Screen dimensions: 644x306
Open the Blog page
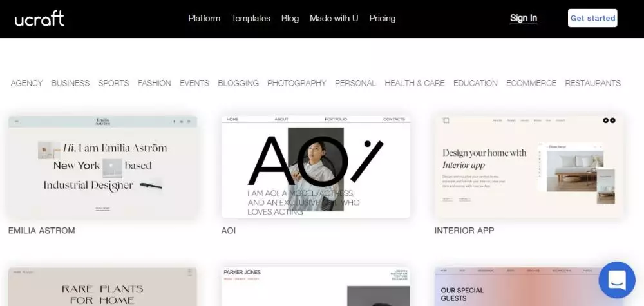pyautogui.click(x=290, y=19)
